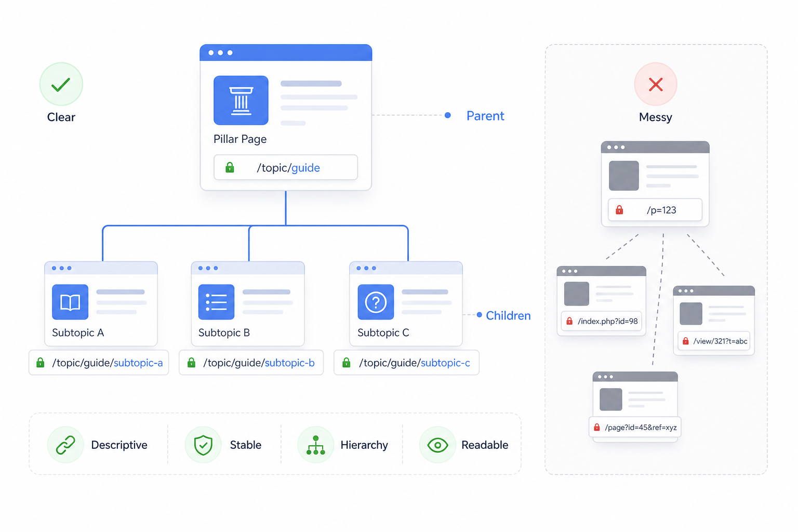This screenshot has width=798, height=532.
Task: Select the Stable shield icon
Action: (x=203, y=445)
